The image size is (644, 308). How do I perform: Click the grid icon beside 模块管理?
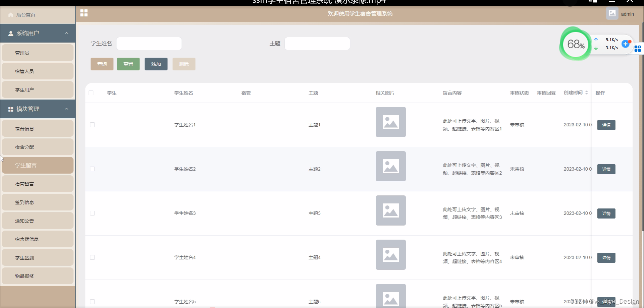coord(11,109)
